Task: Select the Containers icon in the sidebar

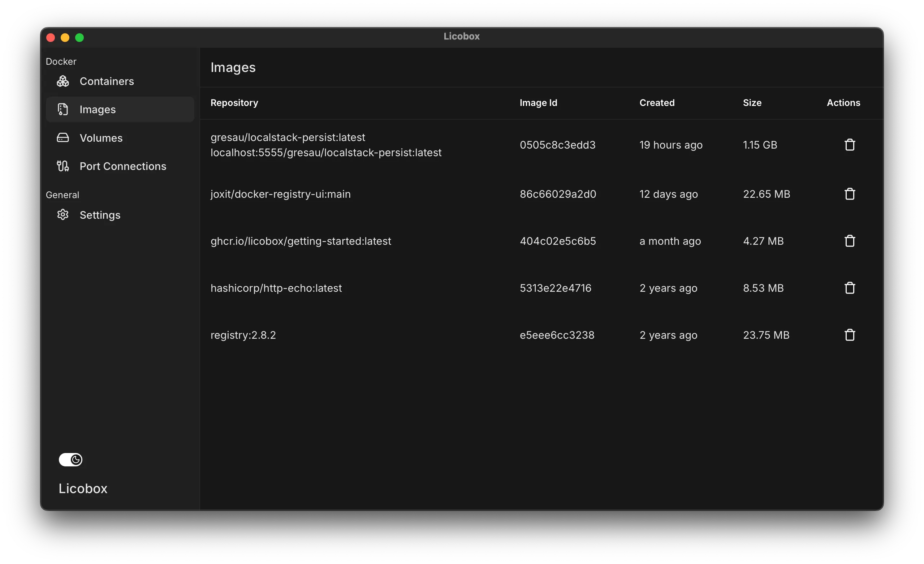Action: (62, 81)
